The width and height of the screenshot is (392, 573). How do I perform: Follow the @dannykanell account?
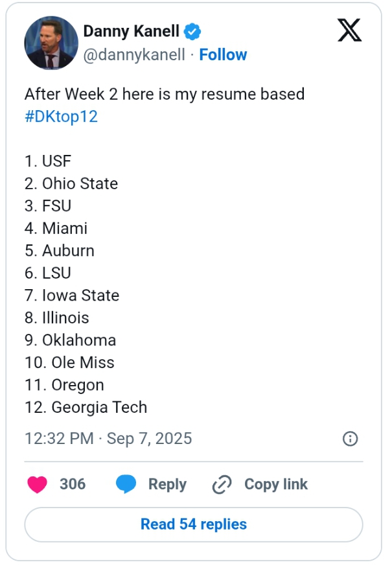[x=223, y=55]
